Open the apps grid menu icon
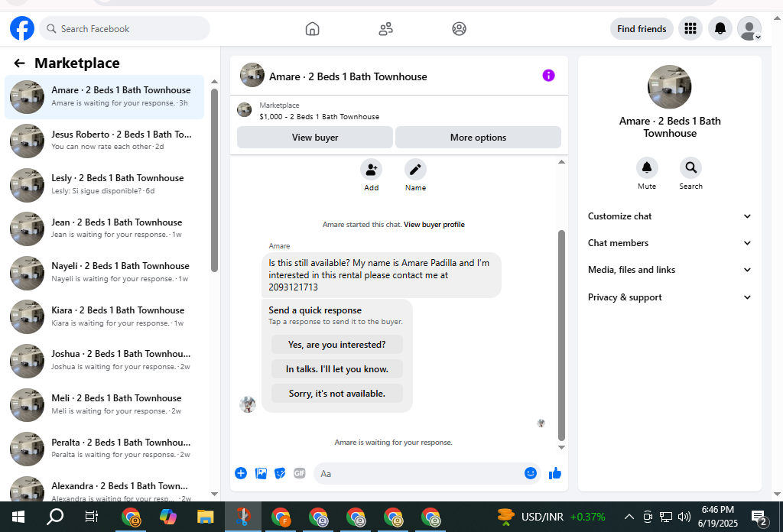Image resolution: width=783 pixels, height=532 pixels. (x=690, y=28)
